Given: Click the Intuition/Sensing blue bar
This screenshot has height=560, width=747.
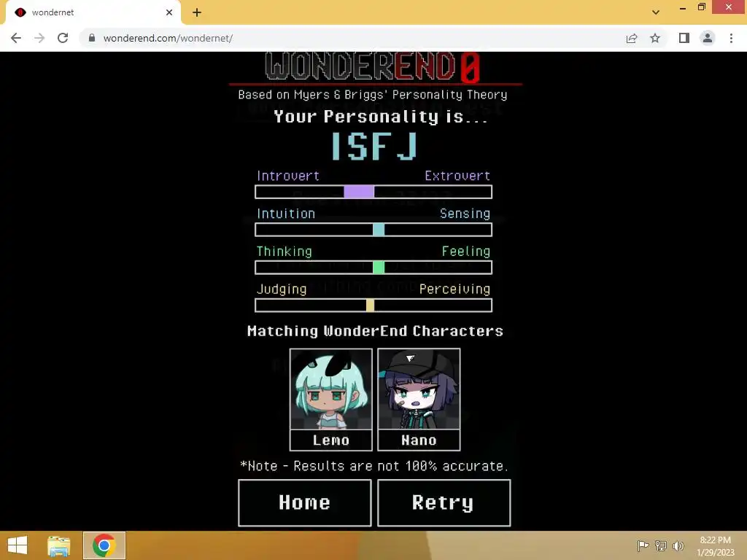Looking at the screenshot, I should 373,230.
